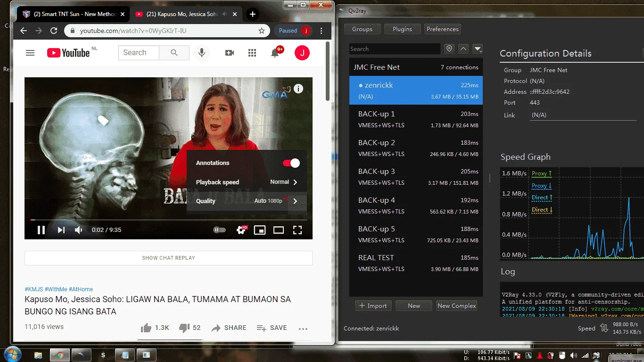The image size is (644, 362).
Task: Open the Quality submenu
Action: tap(247, 201)
